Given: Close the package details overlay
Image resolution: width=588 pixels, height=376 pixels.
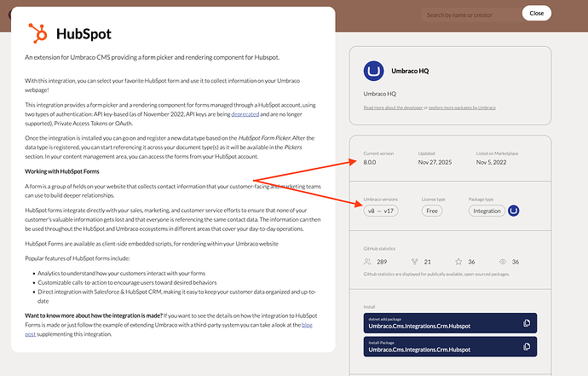Looking at the screenshot, I should [x=537, y=13].
